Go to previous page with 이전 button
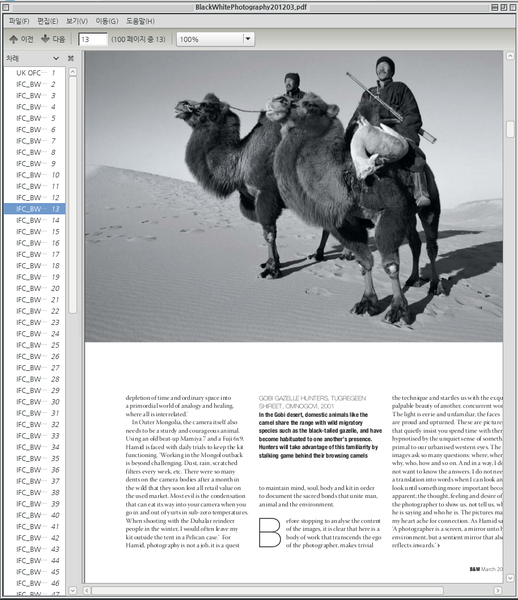Viewport: 518px width, 600px height. pyautogui.click(x=21, y=39)
